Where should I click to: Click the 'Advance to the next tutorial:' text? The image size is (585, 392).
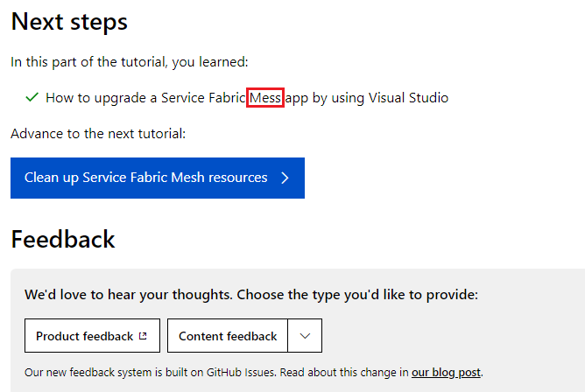click(x=98, y=133)
